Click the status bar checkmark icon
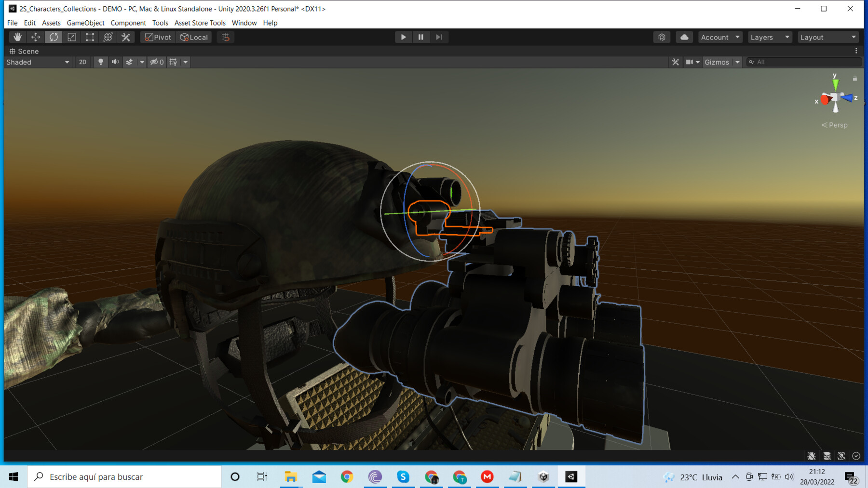 (x=856, y=456)
